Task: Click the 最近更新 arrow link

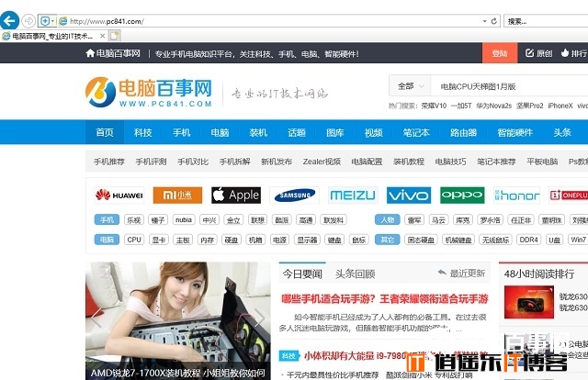Action: tap(461, 274)
